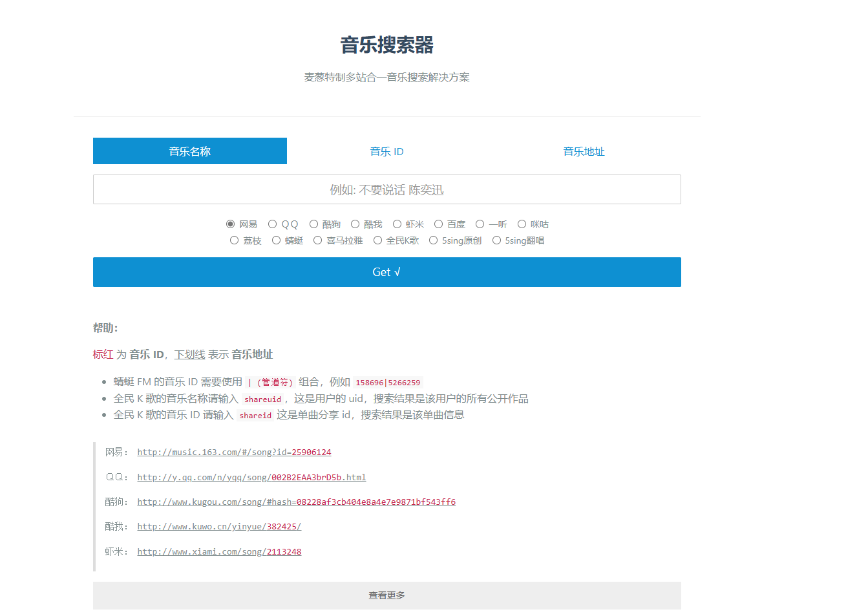The image size is (857, 616).
Task: Click the 查看更多 button
Action: 387,595
